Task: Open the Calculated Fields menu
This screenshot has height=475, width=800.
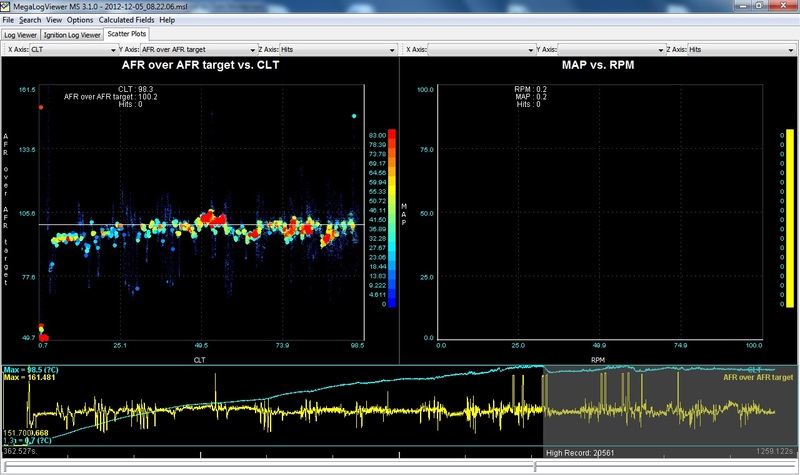Action: 126,20
